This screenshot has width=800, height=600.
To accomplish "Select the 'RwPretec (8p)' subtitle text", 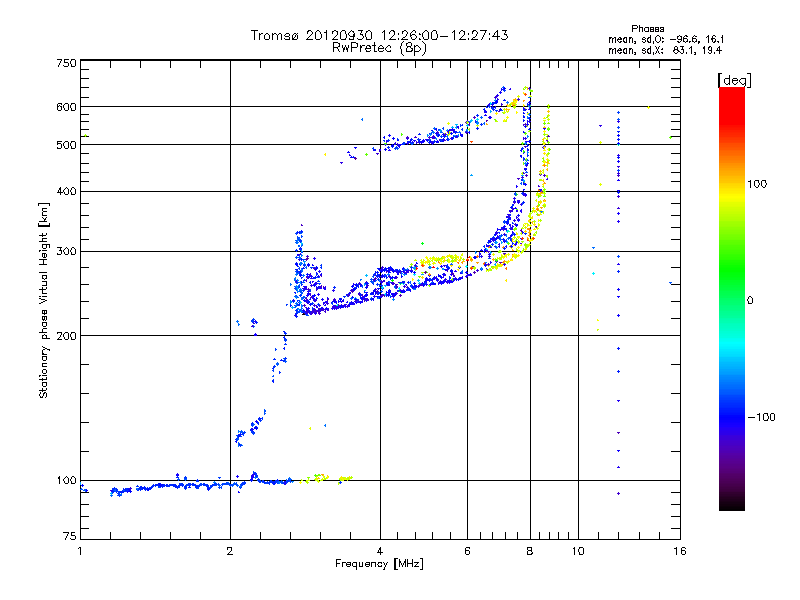I will tap(379, 48).
